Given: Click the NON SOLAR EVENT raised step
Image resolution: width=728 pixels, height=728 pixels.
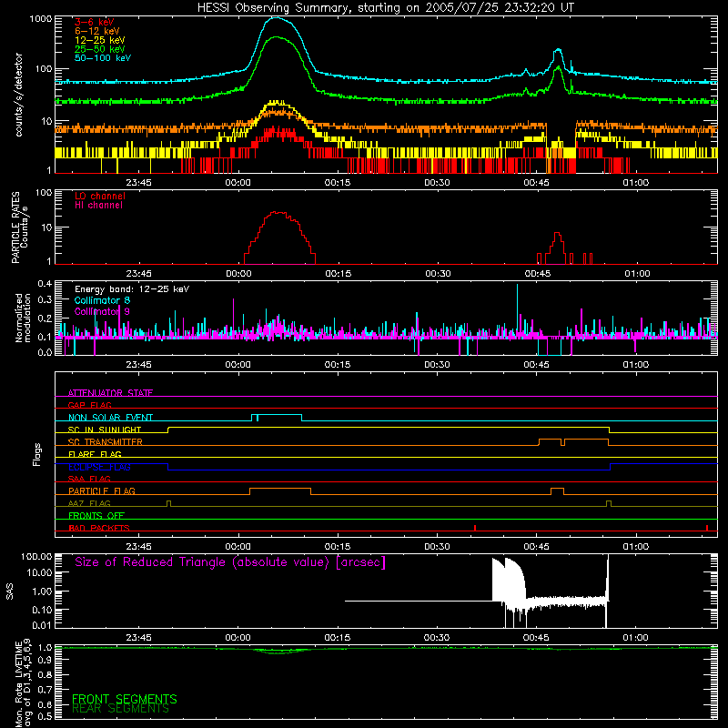Looking at the screenshot, I should tap(277, 415).
